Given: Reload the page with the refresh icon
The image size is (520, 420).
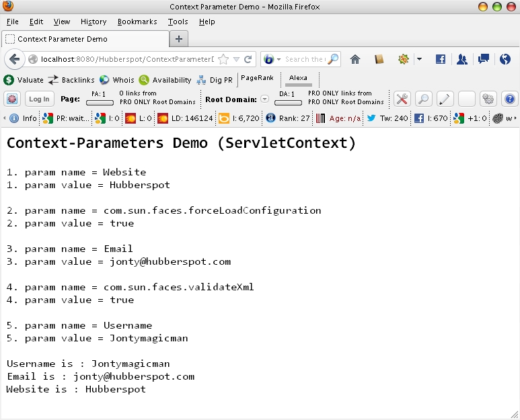Looking at the screenshot, I should [248, 59].
